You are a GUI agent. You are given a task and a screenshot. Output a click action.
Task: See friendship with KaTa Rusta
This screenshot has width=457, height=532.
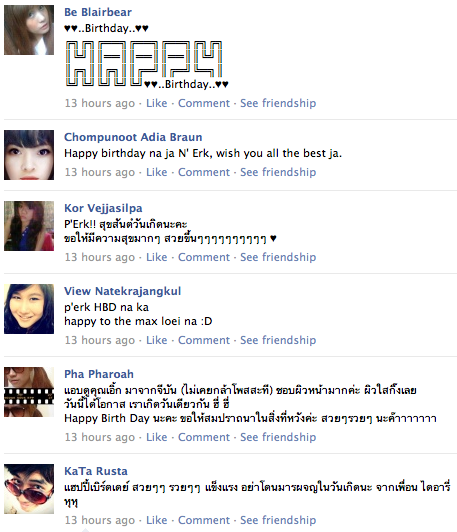coord(278,520)
